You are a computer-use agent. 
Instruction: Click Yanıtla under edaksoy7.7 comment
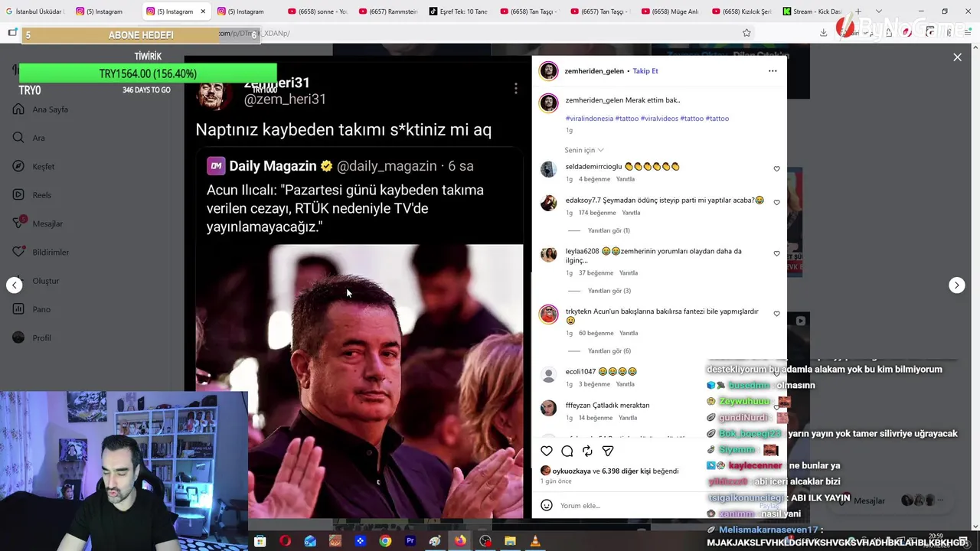[x=631, y=213]
